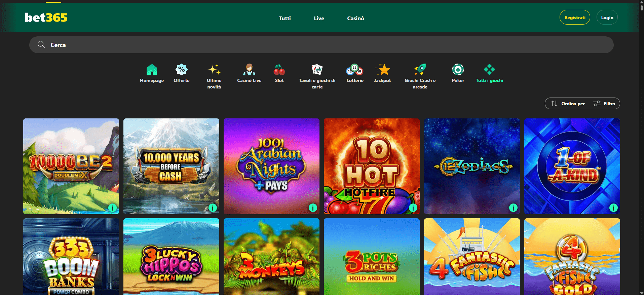Show info for 10,000 Years Before Cash
This screenshot has height=295, width=644.
pyautogui.click(x=213, y=208)
